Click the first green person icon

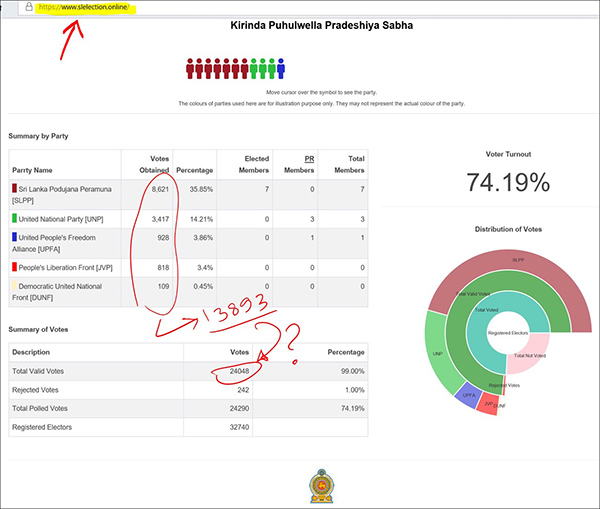254,69
